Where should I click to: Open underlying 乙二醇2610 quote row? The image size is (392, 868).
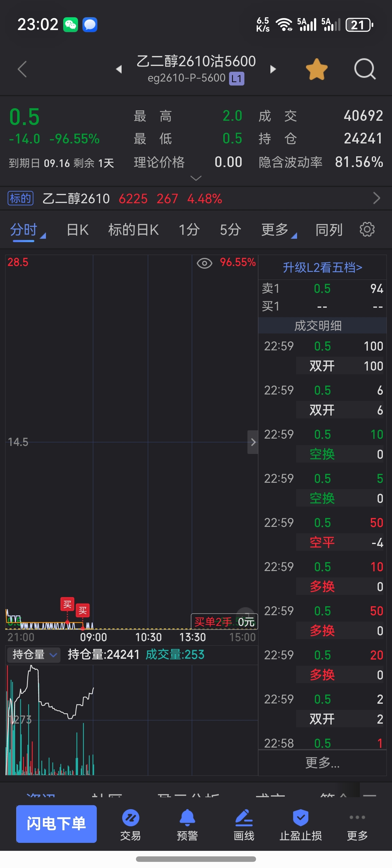pos(196,199)
